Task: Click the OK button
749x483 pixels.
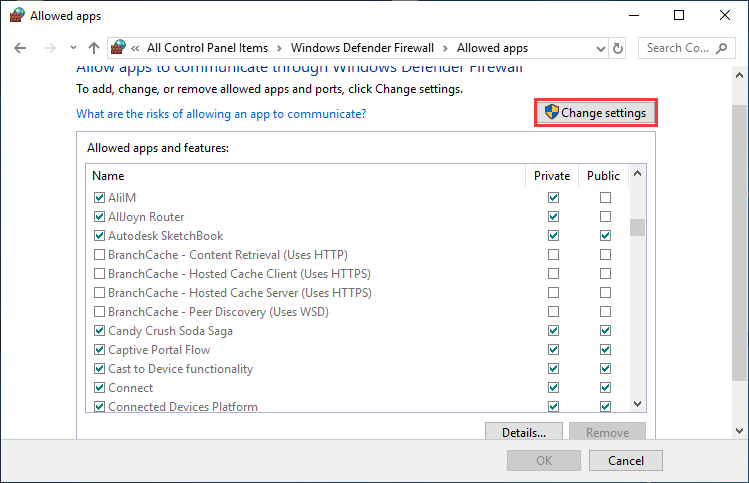Action: point(544,461)
